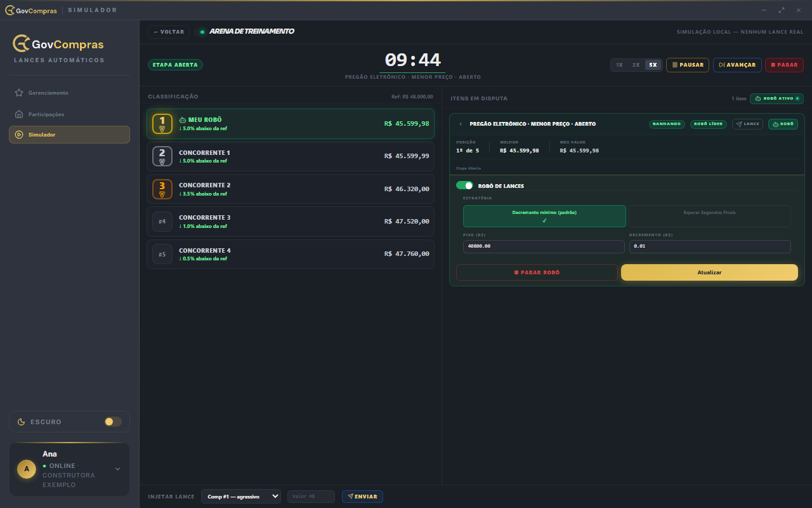
Task: Open Participações from the sidebar
Action: point(69,114)
